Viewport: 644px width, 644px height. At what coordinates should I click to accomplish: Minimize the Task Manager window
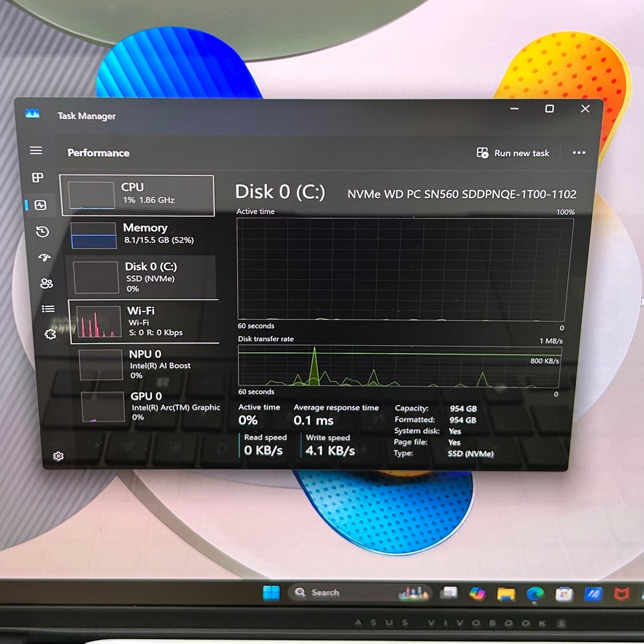pos(514,109)
